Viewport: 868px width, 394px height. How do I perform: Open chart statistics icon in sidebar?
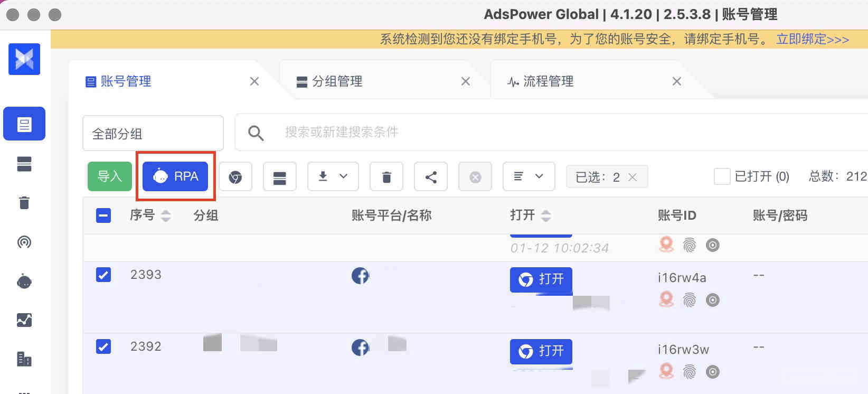point(24,320)
